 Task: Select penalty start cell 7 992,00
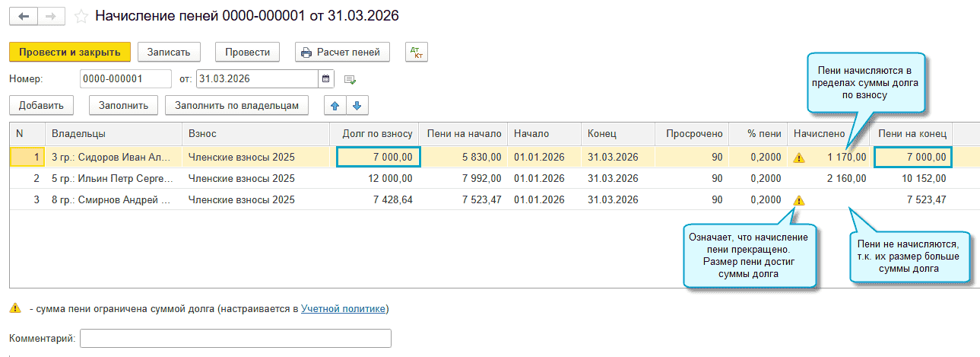[x=464, y=179]
